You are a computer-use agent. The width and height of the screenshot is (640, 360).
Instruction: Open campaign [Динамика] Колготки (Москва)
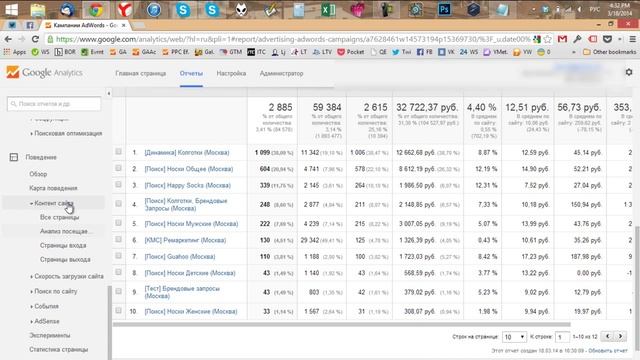187,153
